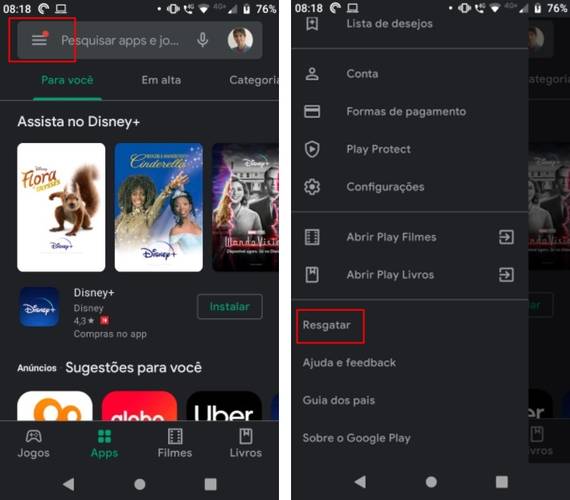The height and width of the screenshot is (500, 570).
Task: Click the wishlist bookmark icon
Action: [312, 24]
